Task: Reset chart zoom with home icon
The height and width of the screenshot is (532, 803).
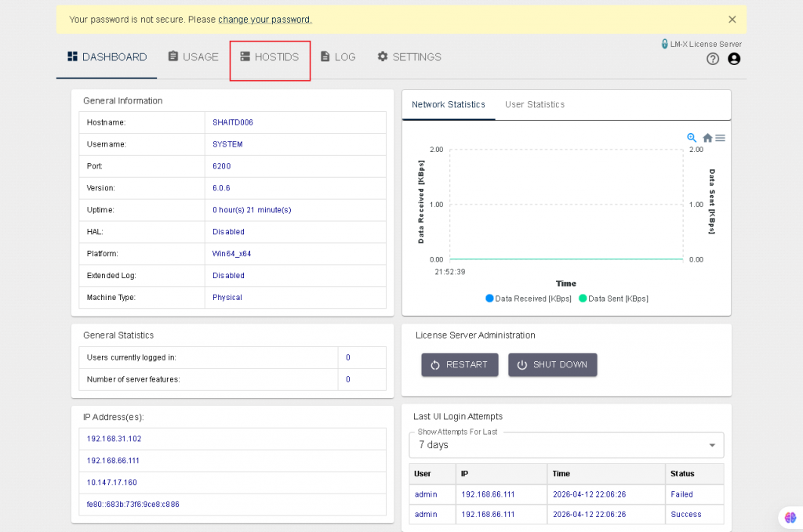Action: coord(707,138)
